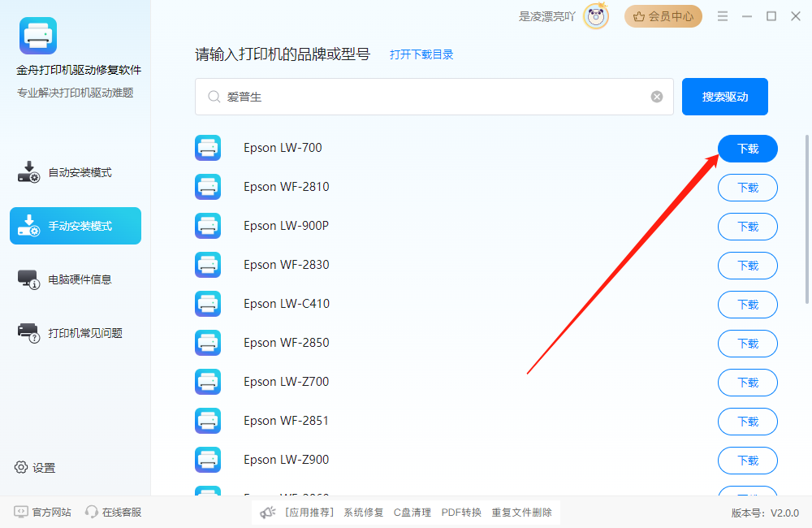Open PDF conversion (PDF转换) link
Viewport: 812px width, 528px height.
tap(461, 513)
